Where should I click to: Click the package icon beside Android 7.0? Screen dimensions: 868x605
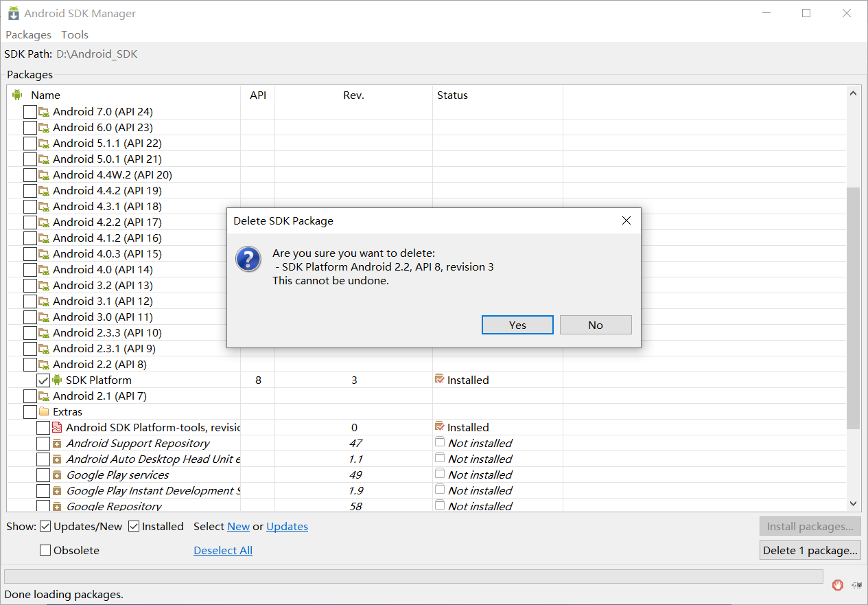[x=45, y=111]
